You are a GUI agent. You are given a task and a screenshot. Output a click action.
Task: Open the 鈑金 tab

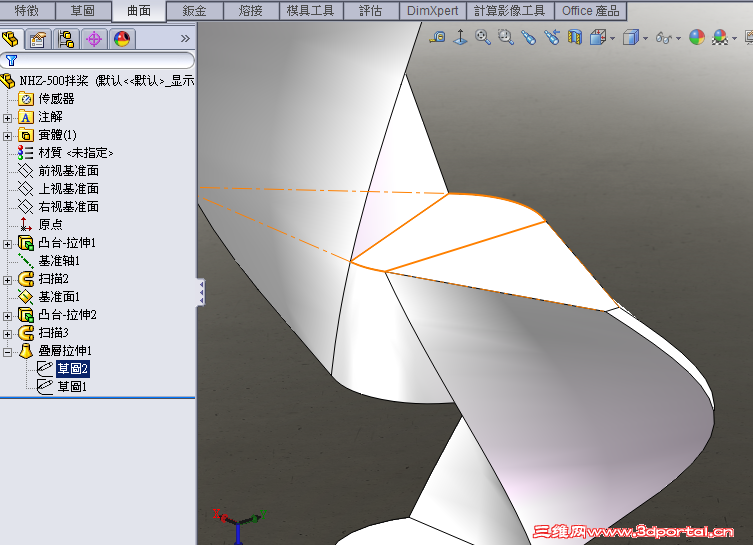(194, 10)
